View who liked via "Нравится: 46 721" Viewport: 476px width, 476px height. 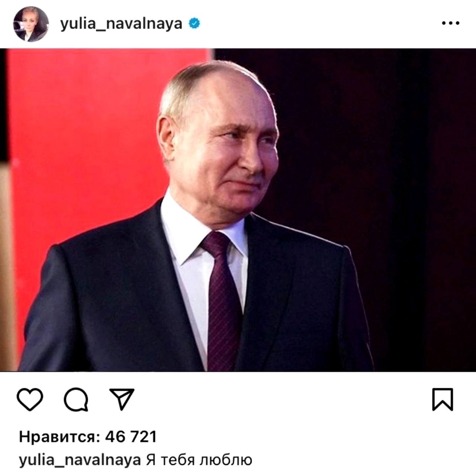(x=88, y=437)
